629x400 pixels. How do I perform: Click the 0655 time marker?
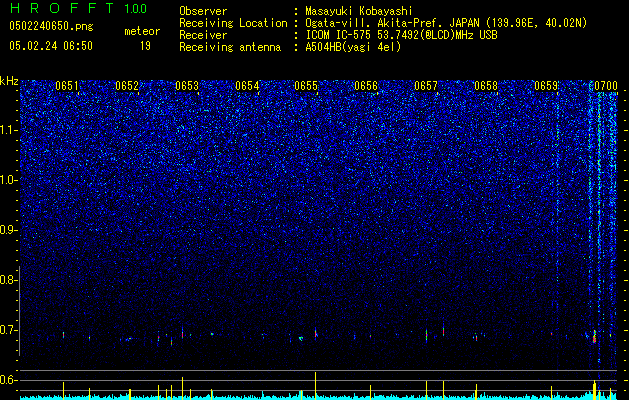pyautogui.click(x=306, y=86)
